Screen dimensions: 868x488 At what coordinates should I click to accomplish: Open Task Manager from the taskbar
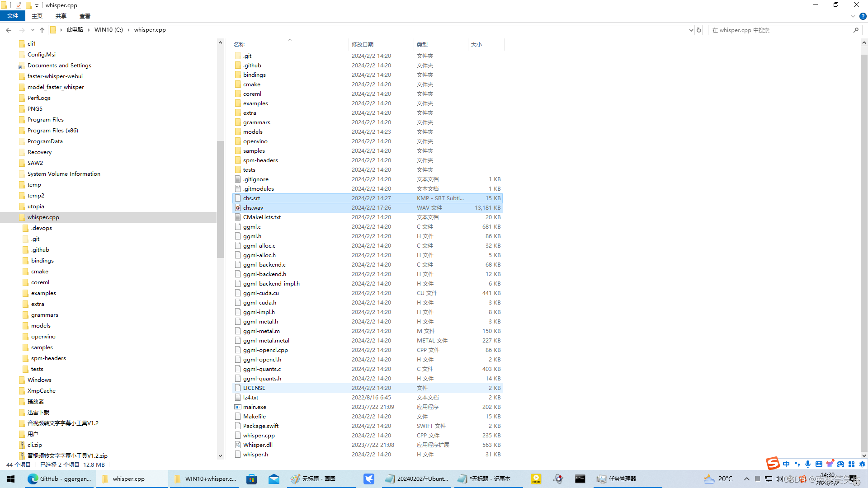(x=617, y=479)
